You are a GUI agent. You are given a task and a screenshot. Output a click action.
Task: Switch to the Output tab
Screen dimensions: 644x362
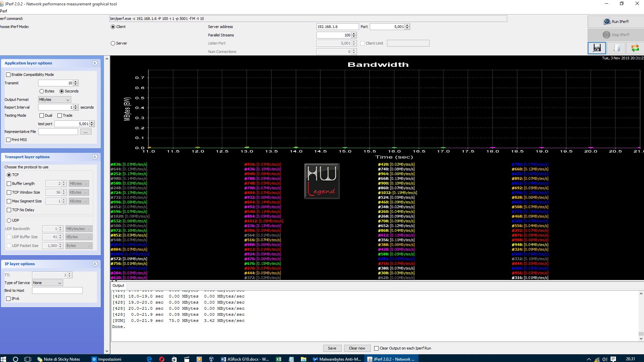pyautogui.click(x=118, y=285)
